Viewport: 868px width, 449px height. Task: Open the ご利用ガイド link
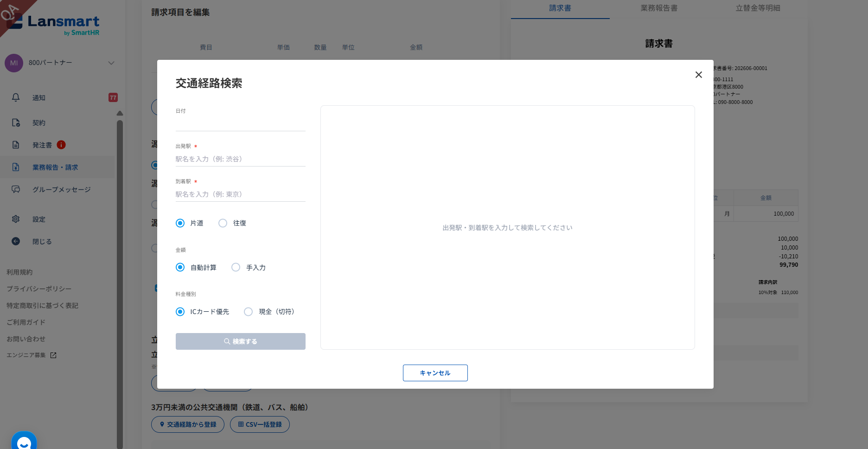[26, 322]
